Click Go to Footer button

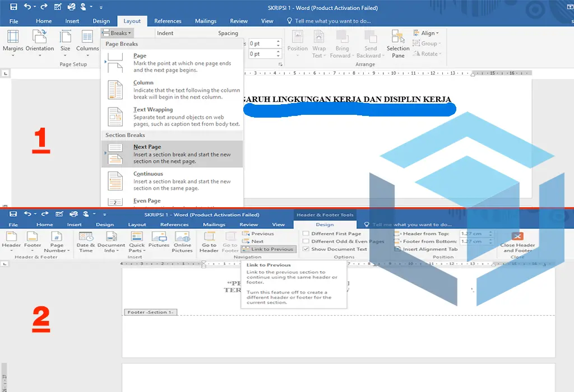pos(230,241)
